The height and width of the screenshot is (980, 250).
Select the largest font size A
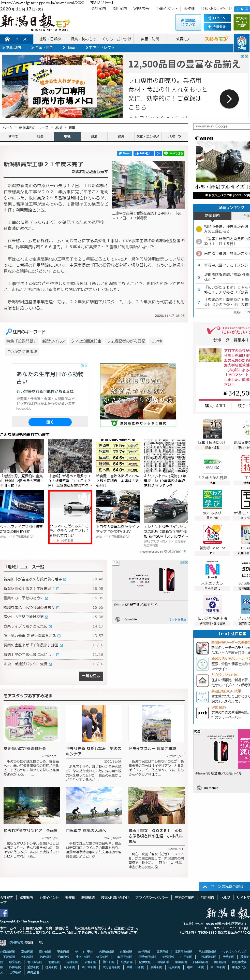tap(246, 9)
